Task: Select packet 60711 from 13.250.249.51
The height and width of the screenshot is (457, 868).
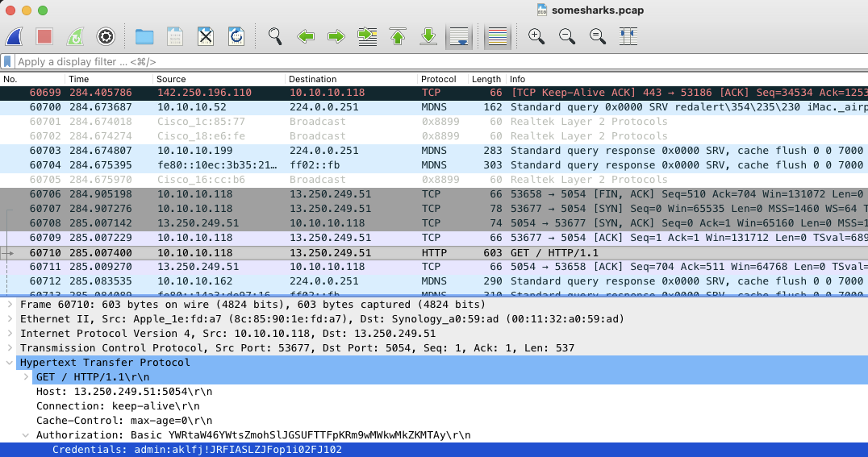Action: (434, 267)
